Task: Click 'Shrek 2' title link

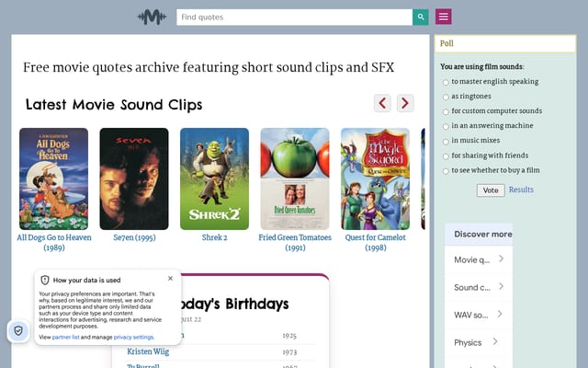Action: (x=214, y=237)
